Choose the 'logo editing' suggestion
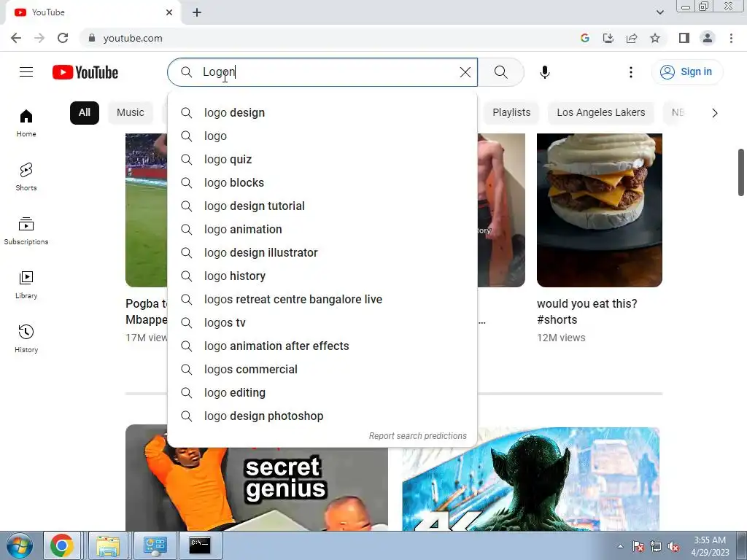Image resolution: width=747 pixels, height=560 pixels. tap(322, 393)
